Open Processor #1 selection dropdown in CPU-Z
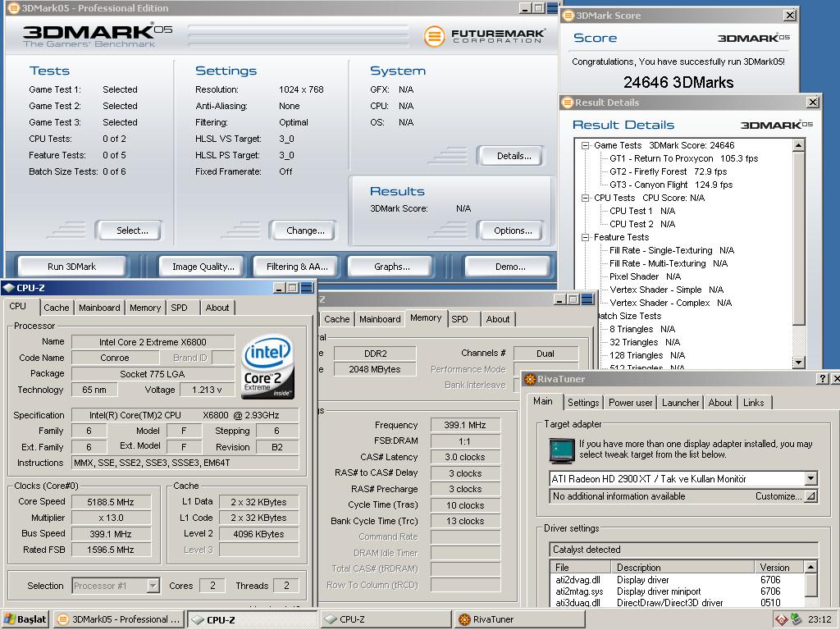This screenshot has height=630, width=840. coord(153,586)
